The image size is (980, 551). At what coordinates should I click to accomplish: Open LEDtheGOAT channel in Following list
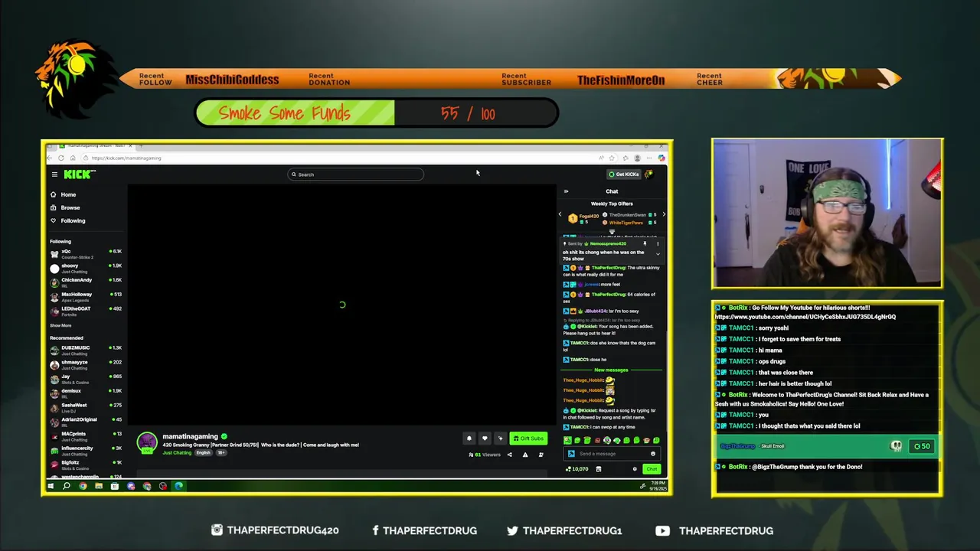[86, 310]
